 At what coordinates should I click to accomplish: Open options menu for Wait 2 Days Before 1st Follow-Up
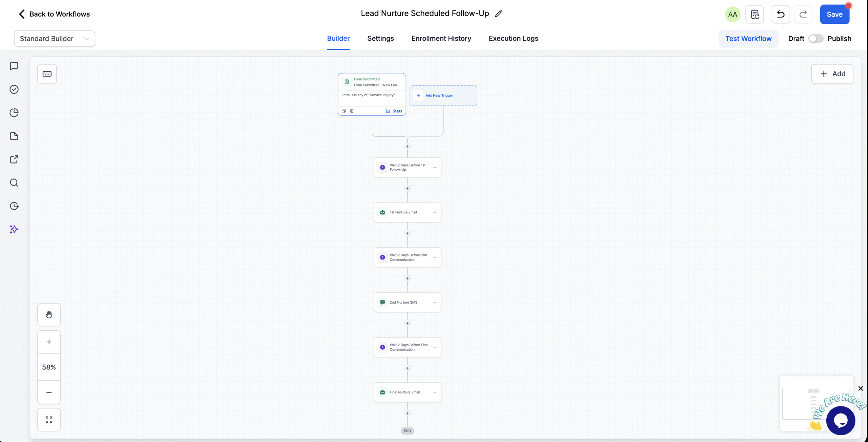tap(434, 168)
